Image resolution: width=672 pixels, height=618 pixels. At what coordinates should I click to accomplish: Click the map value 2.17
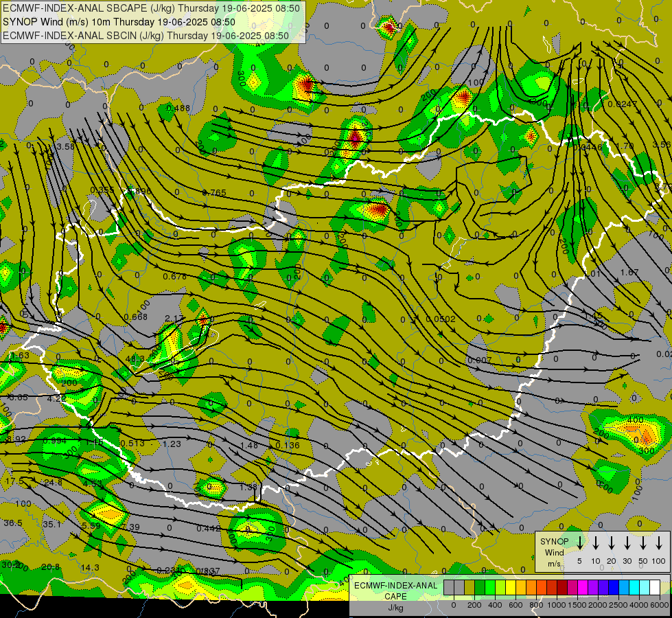pos(174,318)
